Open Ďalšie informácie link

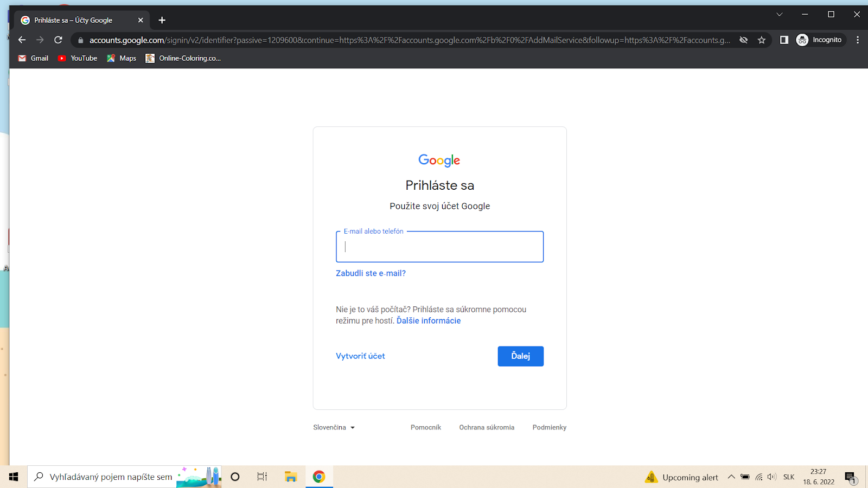[x=429, y=320]
